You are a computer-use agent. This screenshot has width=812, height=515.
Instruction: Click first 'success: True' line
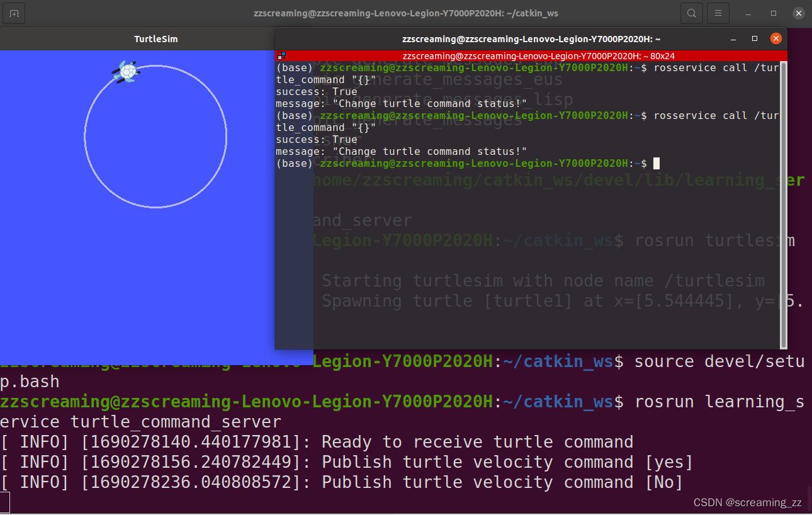pyautogui.click(x=317, y=92)
